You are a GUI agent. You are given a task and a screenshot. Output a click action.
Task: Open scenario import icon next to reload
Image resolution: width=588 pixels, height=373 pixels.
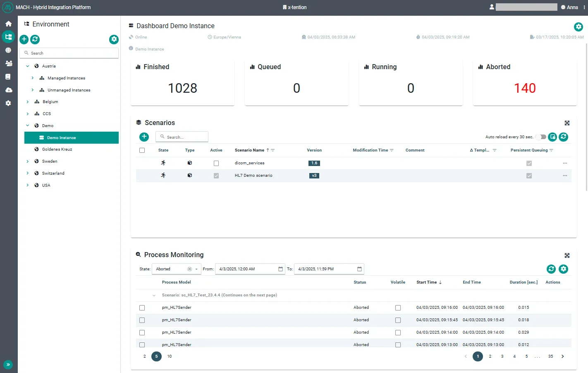(552, 137)
